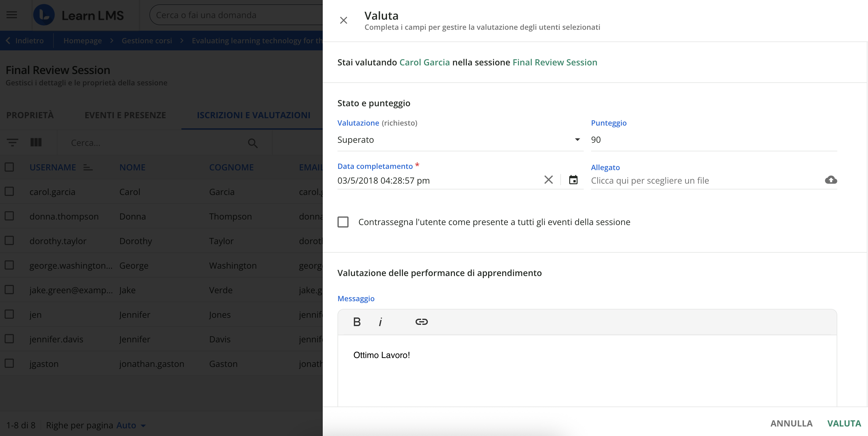Clear the completion date with X icon

(548, 180)
